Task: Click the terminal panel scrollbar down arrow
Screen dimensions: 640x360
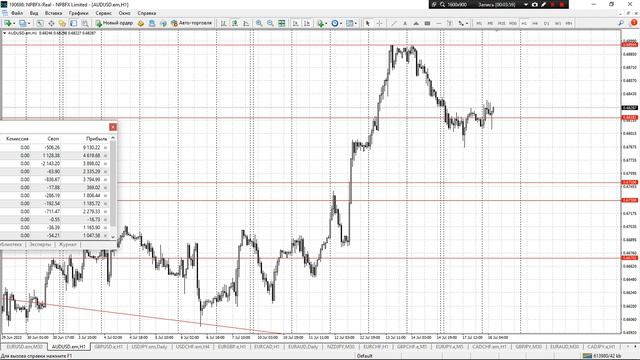Action: tap(113, 236)
